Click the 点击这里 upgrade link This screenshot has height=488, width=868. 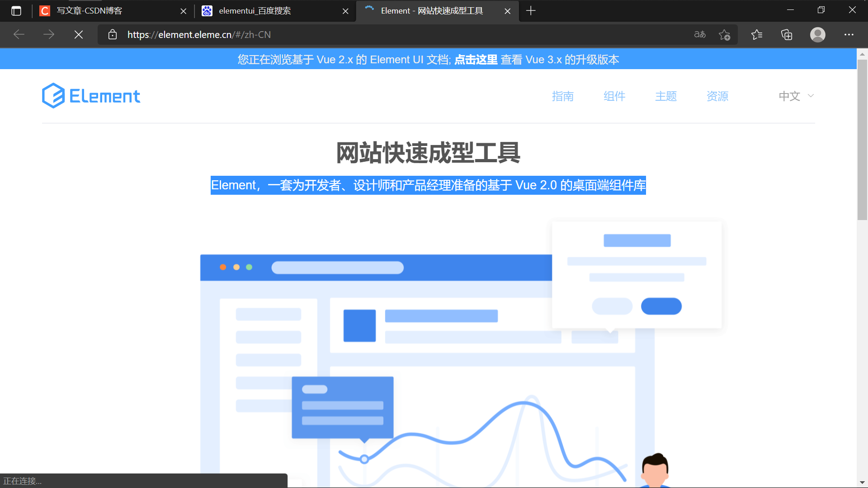(475, 59)
